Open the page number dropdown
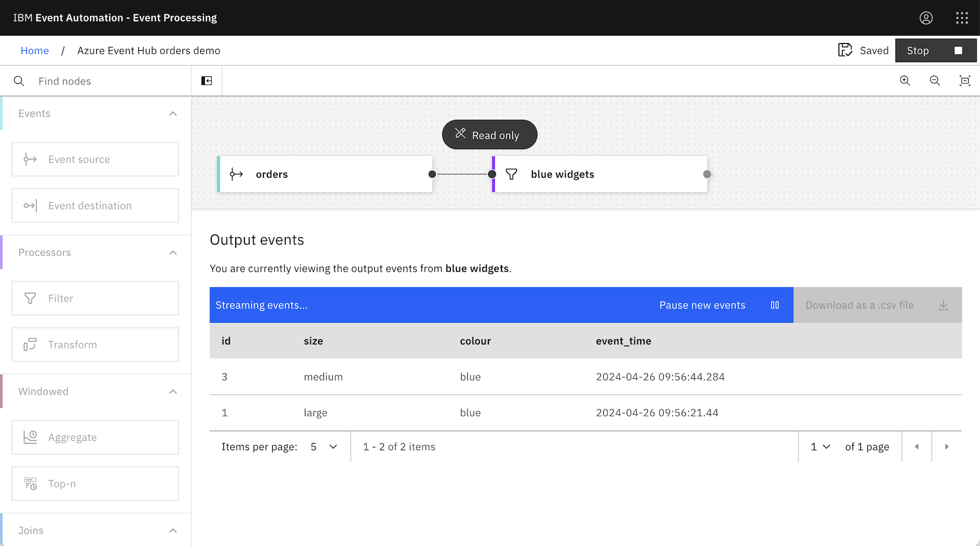This screenshot has height=546, width=980. tap(820, 447)
